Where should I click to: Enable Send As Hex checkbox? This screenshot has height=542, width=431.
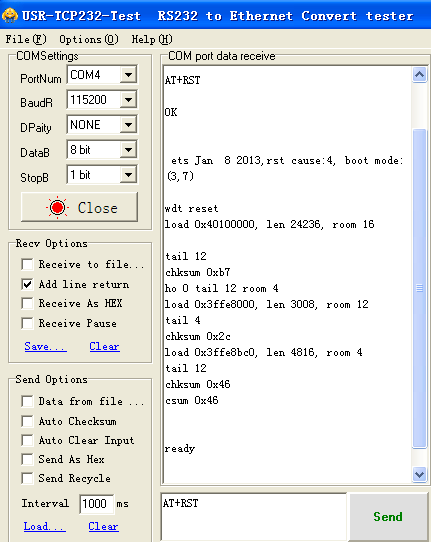point(27,459)
